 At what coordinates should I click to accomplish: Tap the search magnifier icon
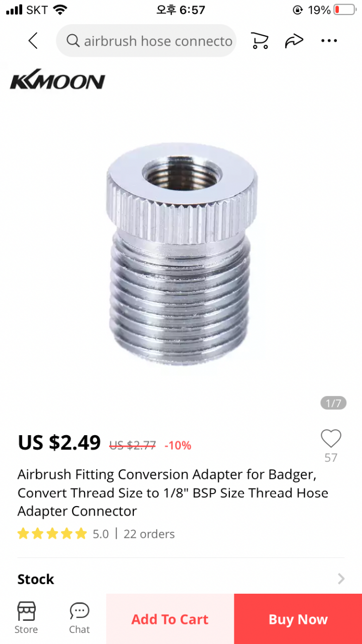(x=73, y=41)
